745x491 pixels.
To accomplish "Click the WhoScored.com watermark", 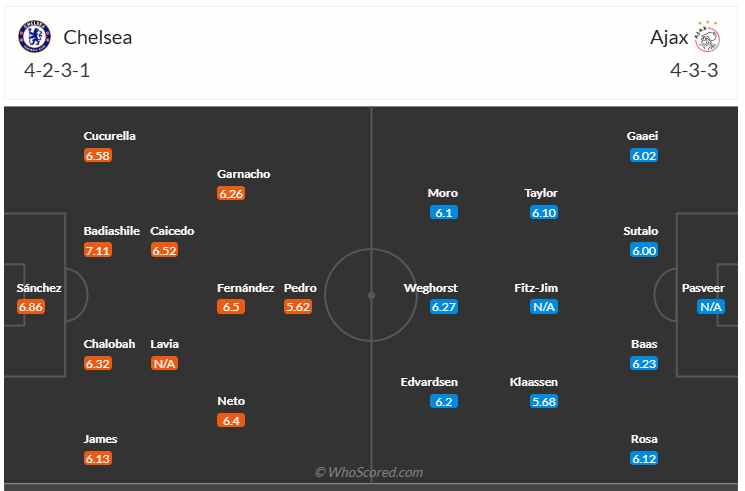I will (369, 472).
